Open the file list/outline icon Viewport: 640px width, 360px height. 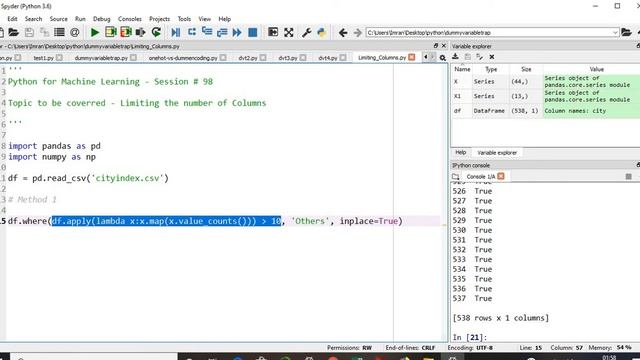point(59,32)
